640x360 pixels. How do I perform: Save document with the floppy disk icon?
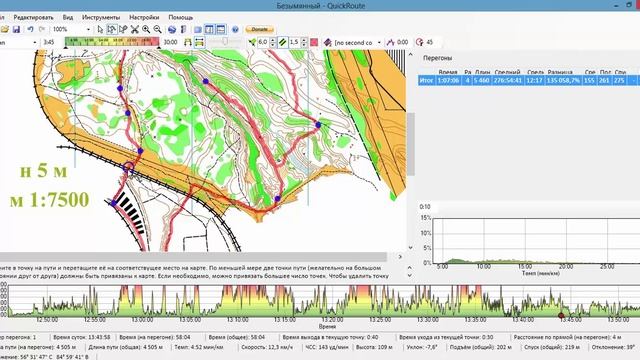click(x=16, y=29)
